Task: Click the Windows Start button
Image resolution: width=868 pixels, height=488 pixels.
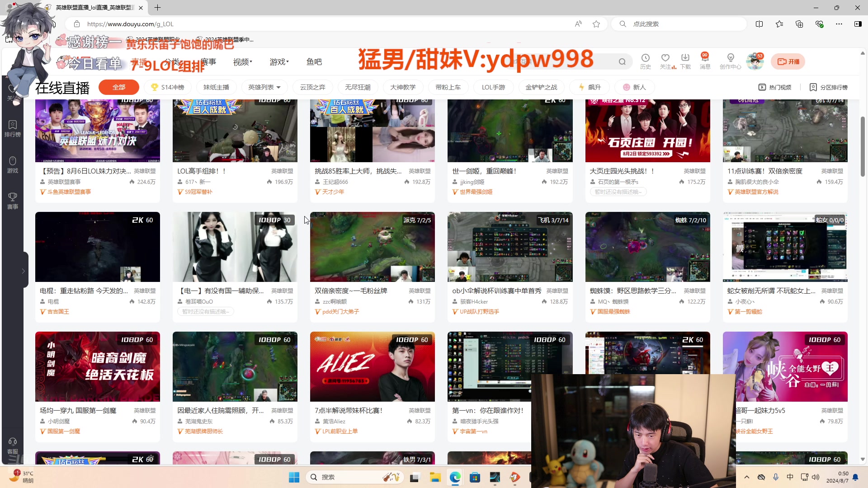Action: point(294,477)
